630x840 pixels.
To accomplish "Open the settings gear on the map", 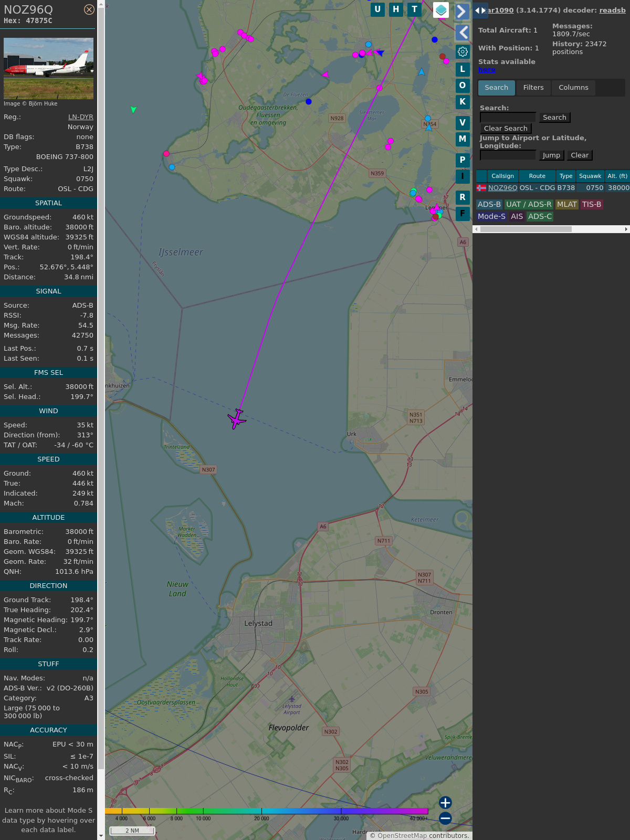I will pyautogui.click(x=463, y=51).
